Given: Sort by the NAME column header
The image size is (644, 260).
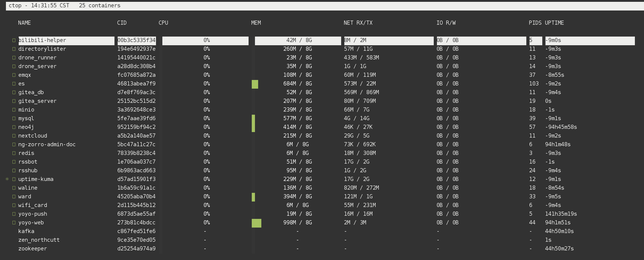Looking at the screenshot, I should [x=24, y=23].
